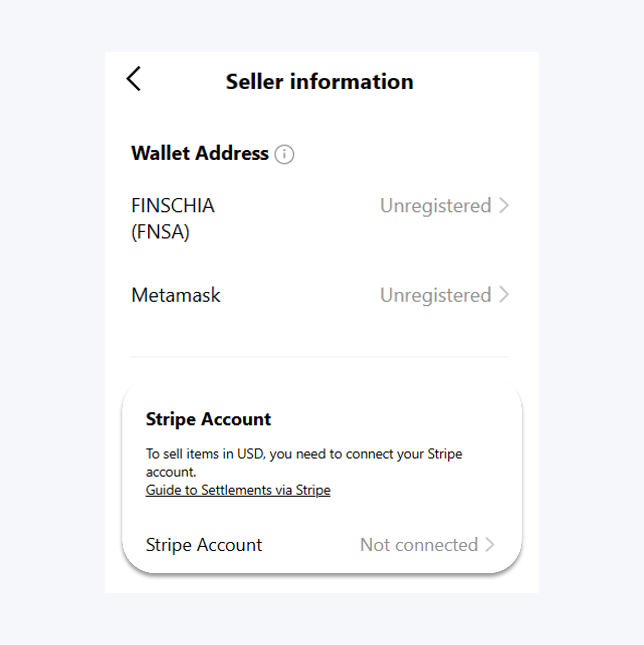The height and width of the screenshot is (645, 644).
Task: Click the word 'account.' in Stripe description
Action: 171,472
